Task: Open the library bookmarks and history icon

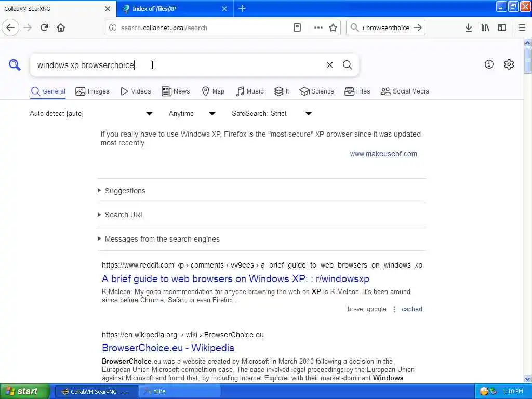Action: pos(485,28)
